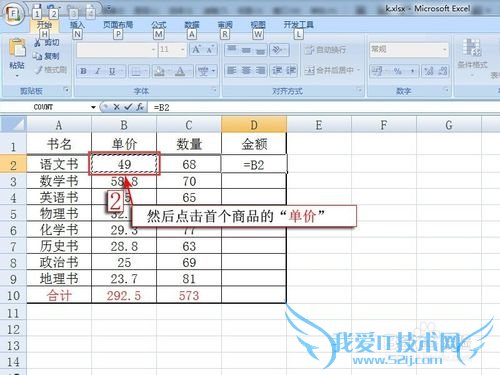This screenshot has width=500, height=375.
Task: Click the Percent Style icon
Action: coord(398,71)
